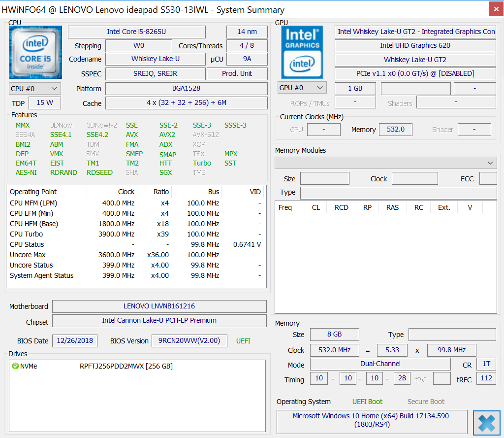The image size is (504, 438).
Task: Click the tRFC 112 field
Action: [x=486, y=378]
